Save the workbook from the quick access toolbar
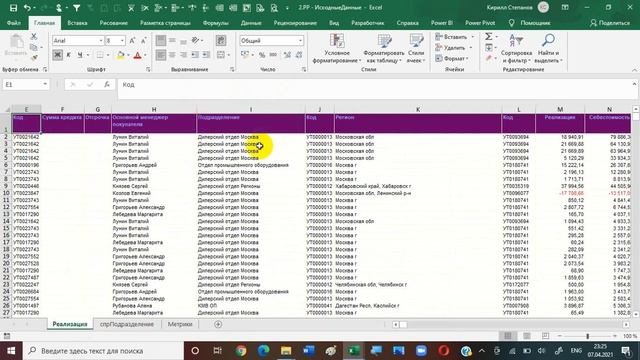 point(13,8)
